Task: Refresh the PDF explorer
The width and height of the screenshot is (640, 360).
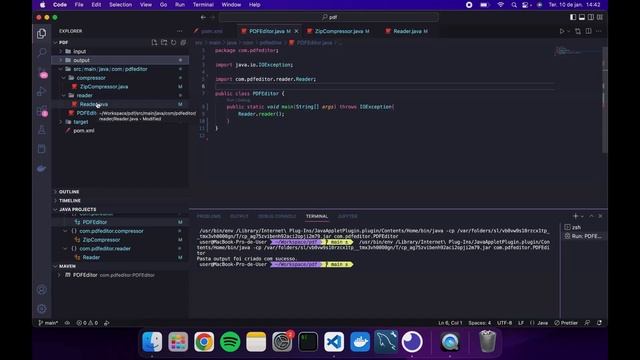Action: pyautogui.click(x=174, y=42)
